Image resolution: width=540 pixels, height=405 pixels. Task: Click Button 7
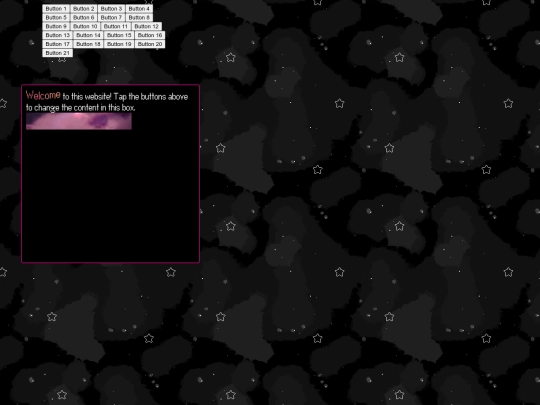point(111,18)
